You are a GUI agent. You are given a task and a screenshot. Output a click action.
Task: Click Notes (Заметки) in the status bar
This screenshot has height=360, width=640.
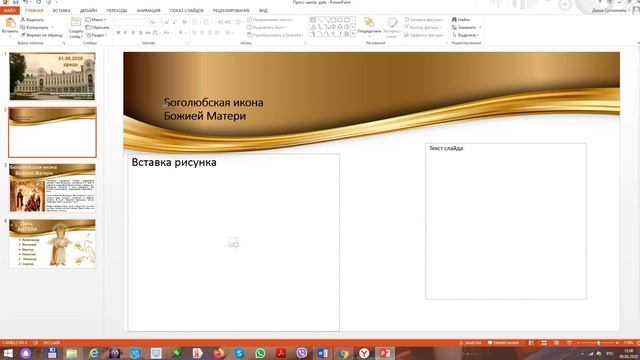pos(471,343)
